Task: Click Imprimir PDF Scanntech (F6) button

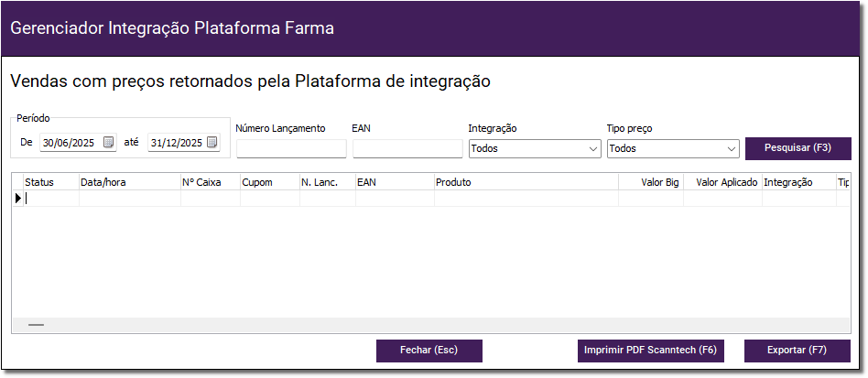Action: tap(650, 351)
